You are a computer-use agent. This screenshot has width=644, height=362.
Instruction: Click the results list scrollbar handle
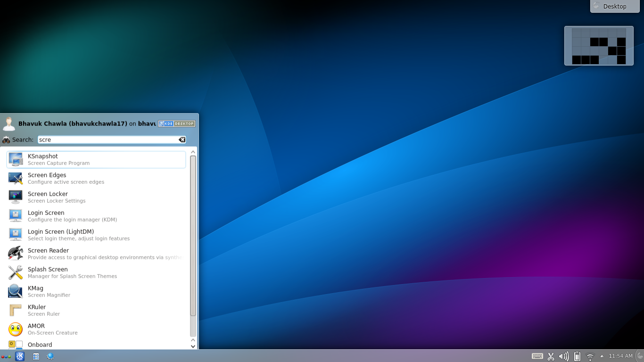click(x=193, y=236)
